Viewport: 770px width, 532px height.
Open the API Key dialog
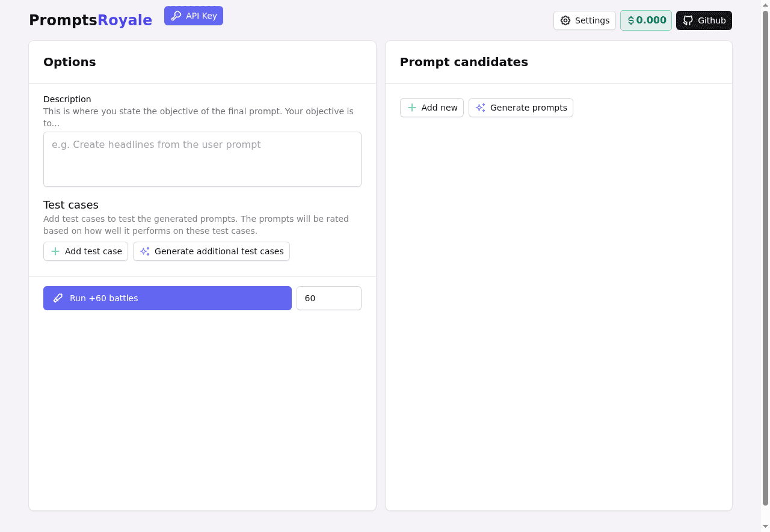[x=194, y=16]
